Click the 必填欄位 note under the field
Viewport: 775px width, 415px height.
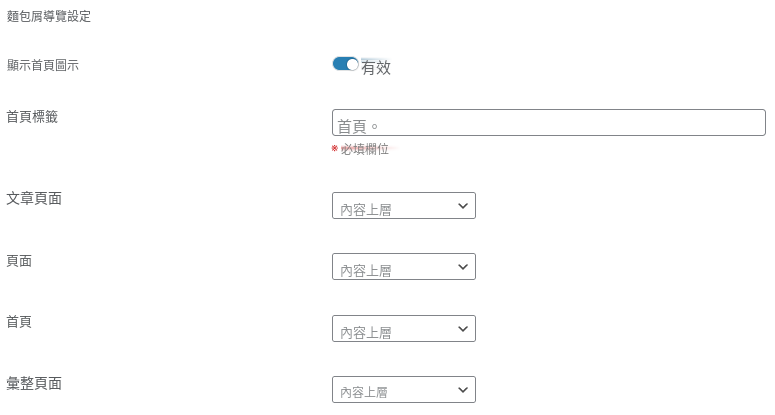365,149
